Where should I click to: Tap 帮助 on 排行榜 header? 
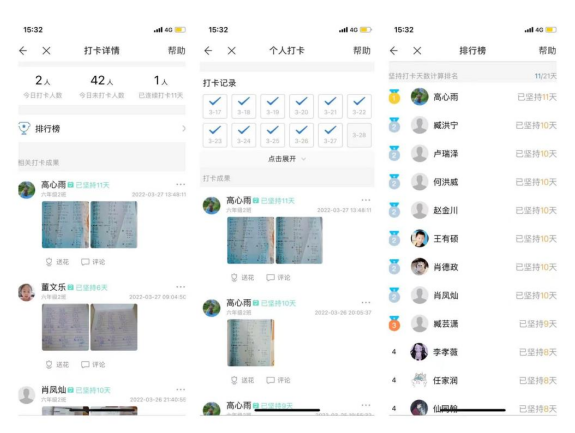pos(547,51)
